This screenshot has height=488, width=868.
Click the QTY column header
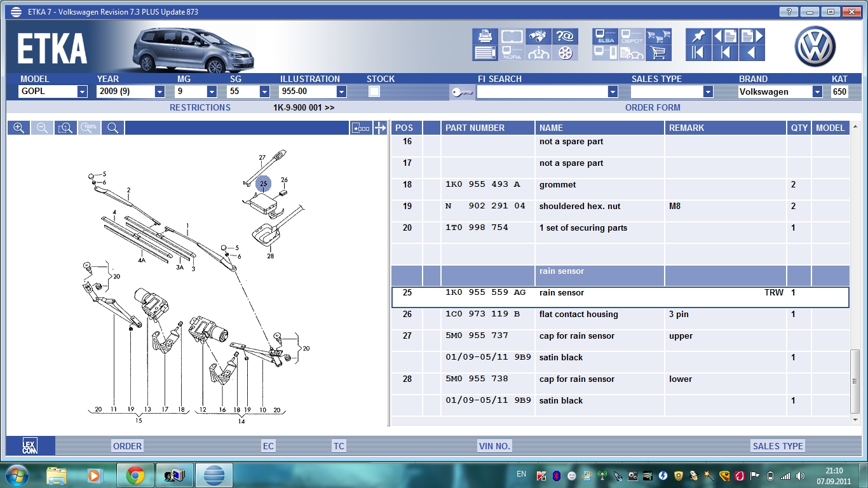pos(799,128)
